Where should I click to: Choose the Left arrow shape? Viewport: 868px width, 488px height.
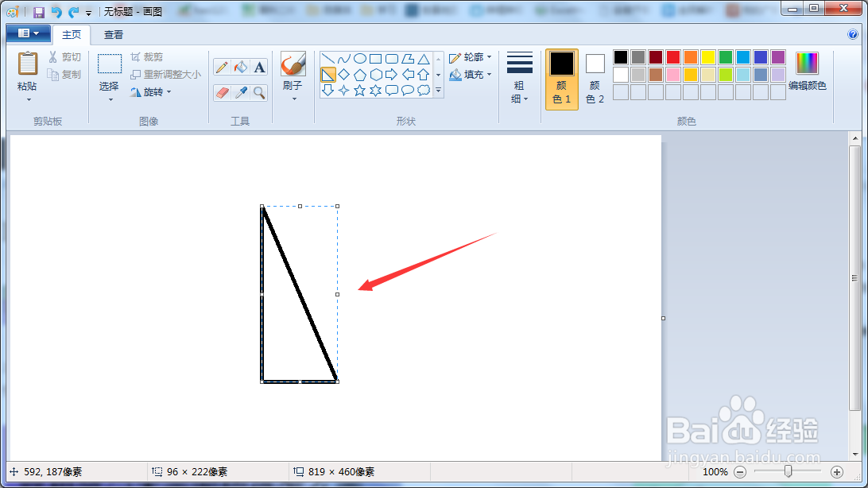point(408,74)
